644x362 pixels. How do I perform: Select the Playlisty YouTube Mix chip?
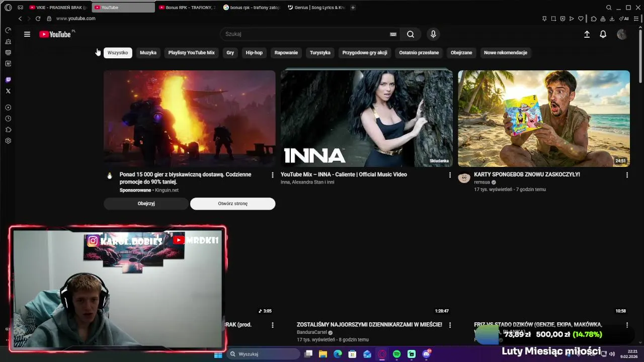coord(191,52)
